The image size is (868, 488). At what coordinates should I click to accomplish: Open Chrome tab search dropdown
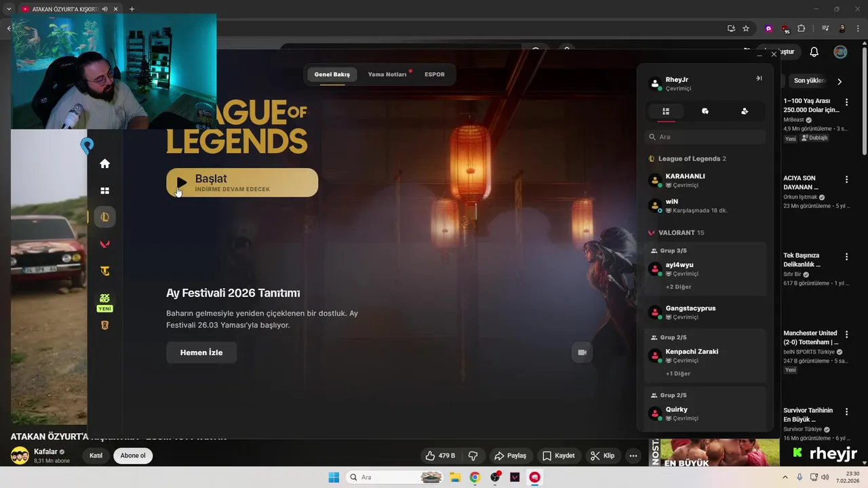tap(9, 9)
